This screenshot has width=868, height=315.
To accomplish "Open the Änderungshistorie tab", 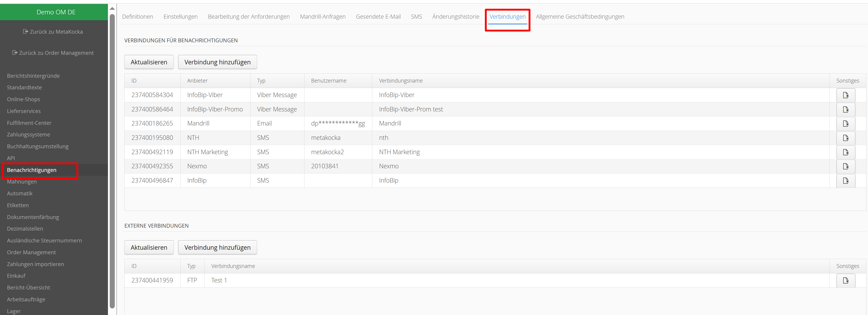I will click(455, 17).
